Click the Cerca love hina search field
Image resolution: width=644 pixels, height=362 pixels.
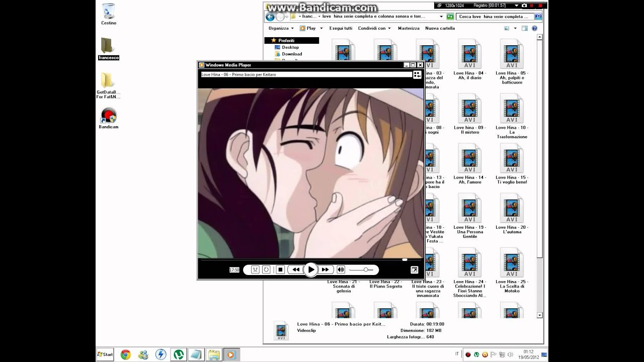(x=495, y=17)
